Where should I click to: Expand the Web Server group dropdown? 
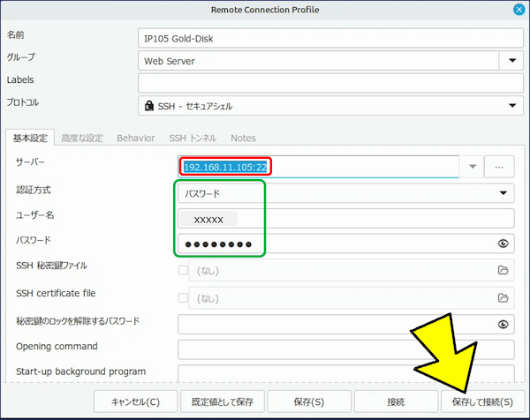click(512, 61)
